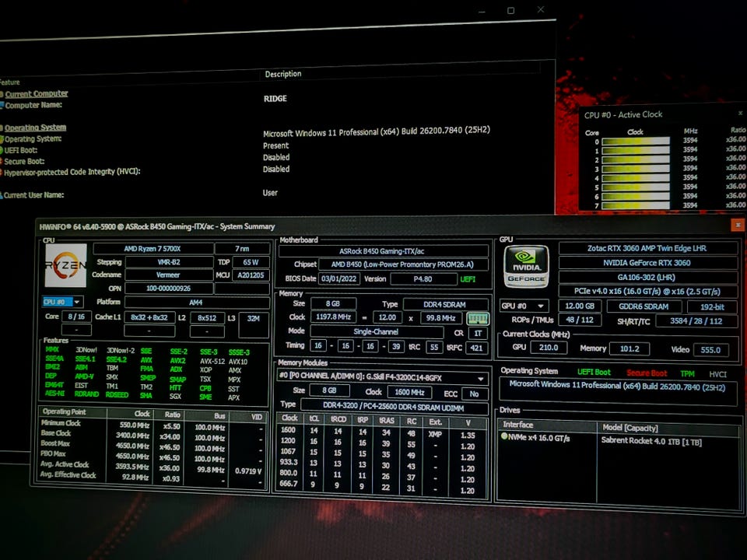The width and height of the screenshot is (747, 560).
Task: Click the HVCI indicator label
Action: (718, 374)
